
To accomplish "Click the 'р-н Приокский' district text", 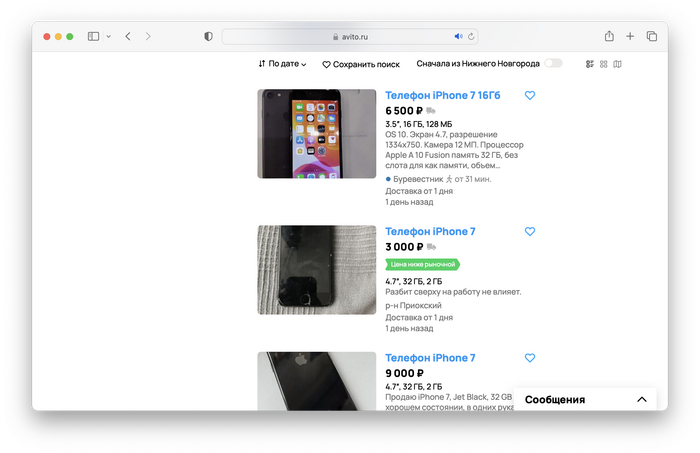I will [413, 306].
